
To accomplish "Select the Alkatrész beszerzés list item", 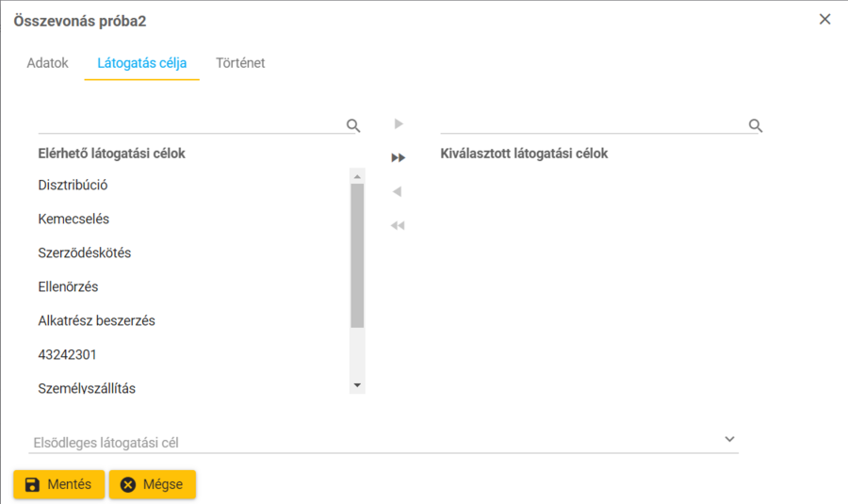I will click(x=97, y=321).
